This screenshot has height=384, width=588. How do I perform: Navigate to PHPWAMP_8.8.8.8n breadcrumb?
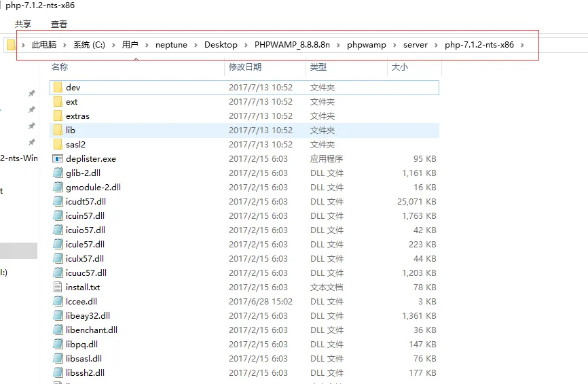(x=292, y=45)
